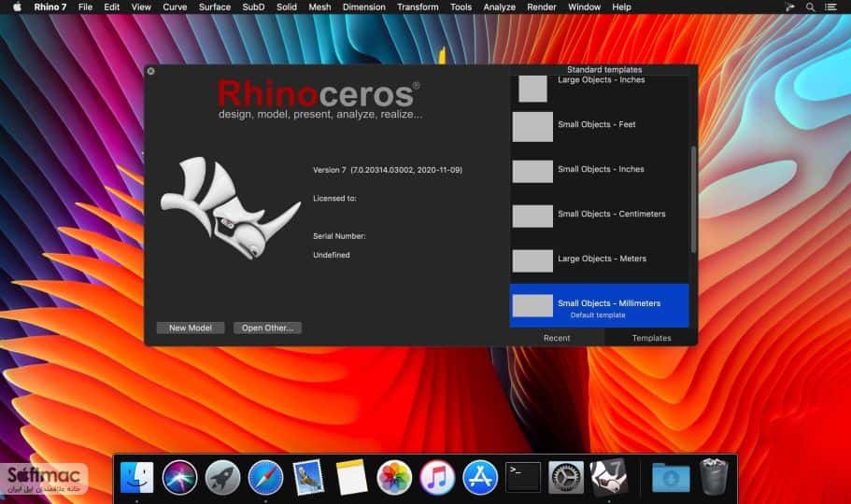851x504 pixels.
Task: Select Large Objects - Meters template
Action: pyautogui.click(x=599, y=261)
